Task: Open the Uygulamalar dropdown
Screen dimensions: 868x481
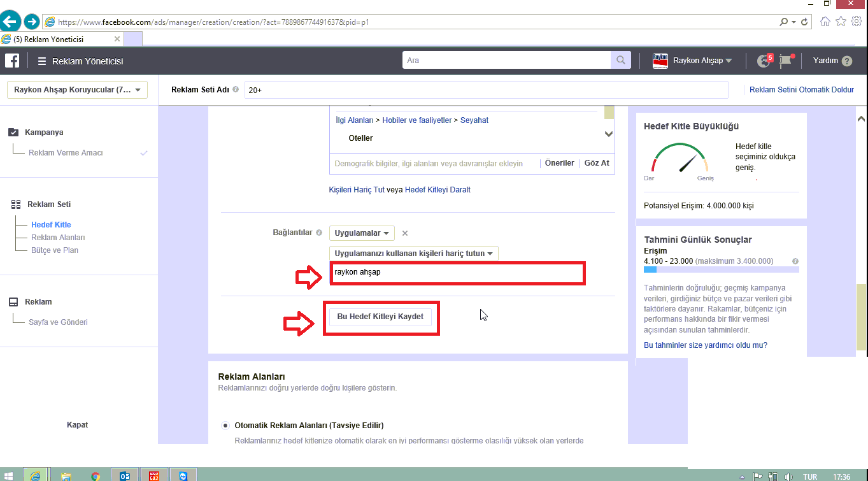Action: 362,233
